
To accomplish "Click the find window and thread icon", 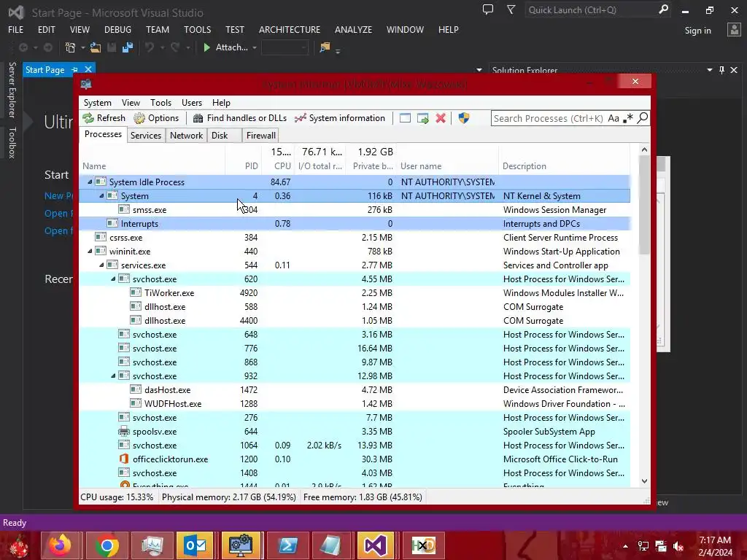I will (422, 118).
